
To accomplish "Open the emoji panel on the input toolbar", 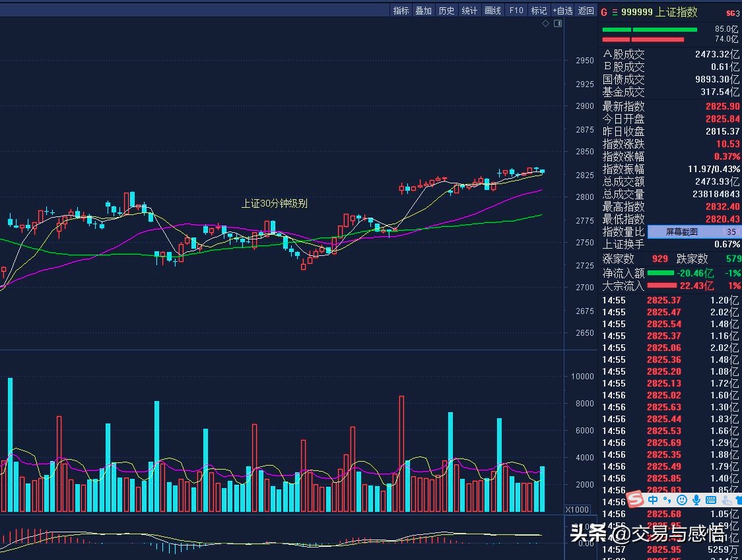I will coord(683,501).
